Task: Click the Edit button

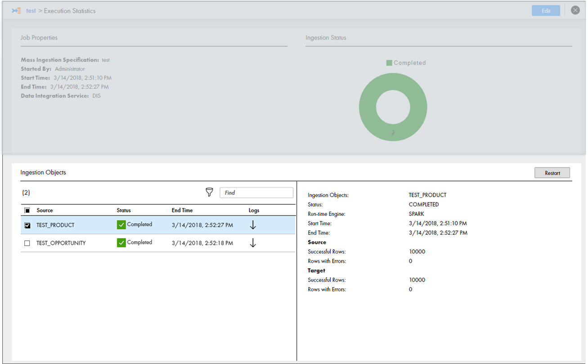Action: tap(546, 11)
